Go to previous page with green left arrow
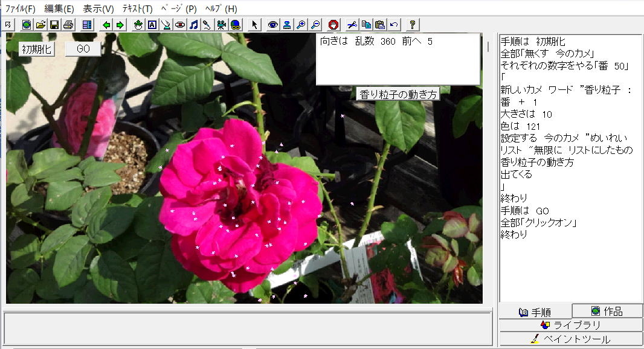 106,25
